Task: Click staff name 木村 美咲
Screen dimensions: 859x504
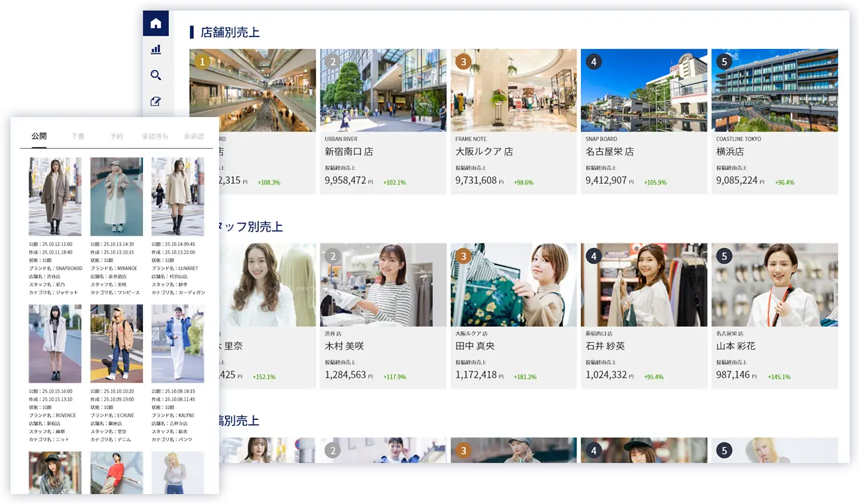Action: pos(344,346)
